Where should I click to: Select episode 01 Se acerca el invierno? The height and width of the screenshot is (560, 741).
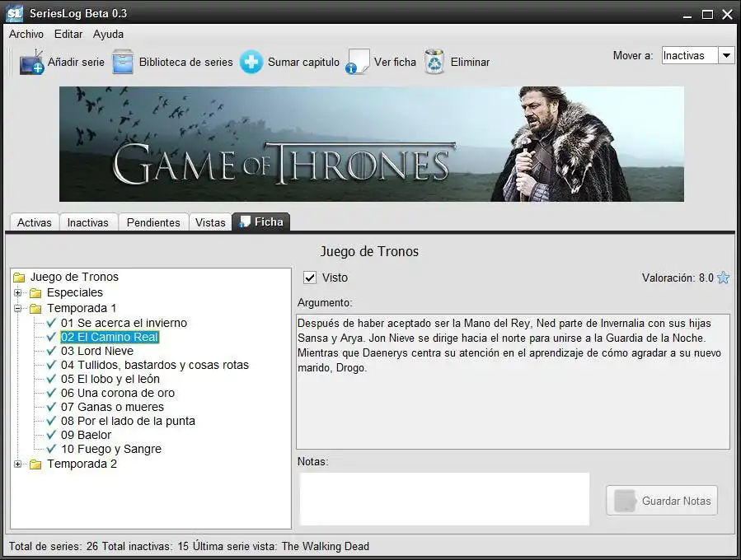coord(124,323)
